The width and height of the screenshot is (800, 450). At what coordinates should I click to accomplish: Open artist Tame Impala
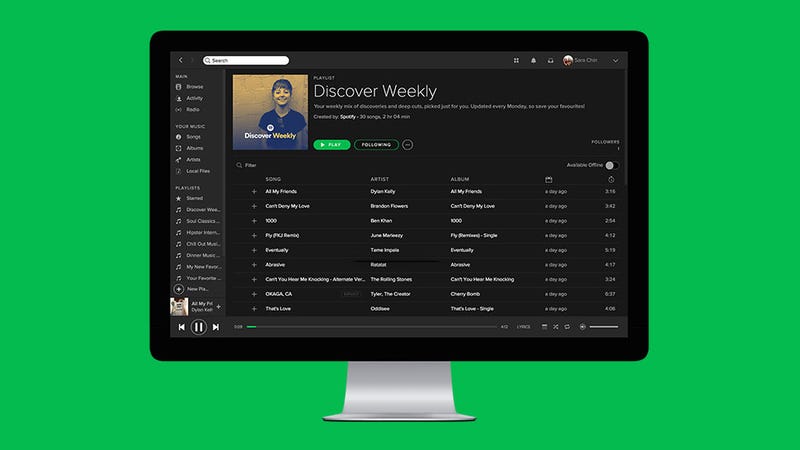[385, 251]
